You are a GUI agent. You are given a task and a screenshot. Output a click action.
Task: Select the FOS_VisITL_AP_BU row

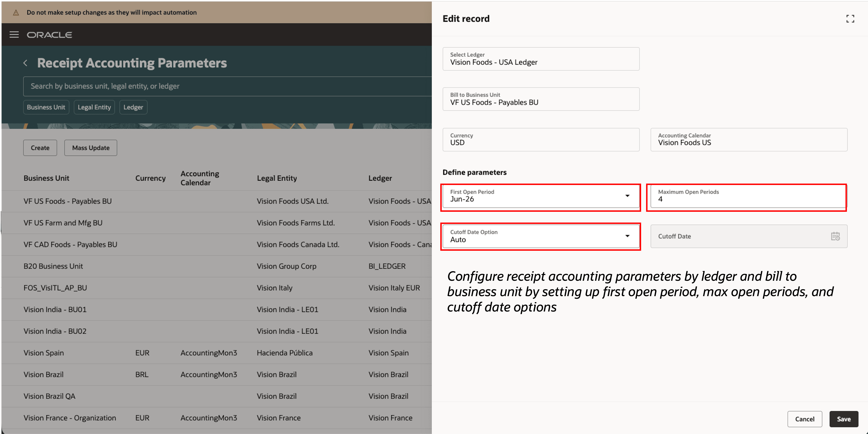pos(217,288)
